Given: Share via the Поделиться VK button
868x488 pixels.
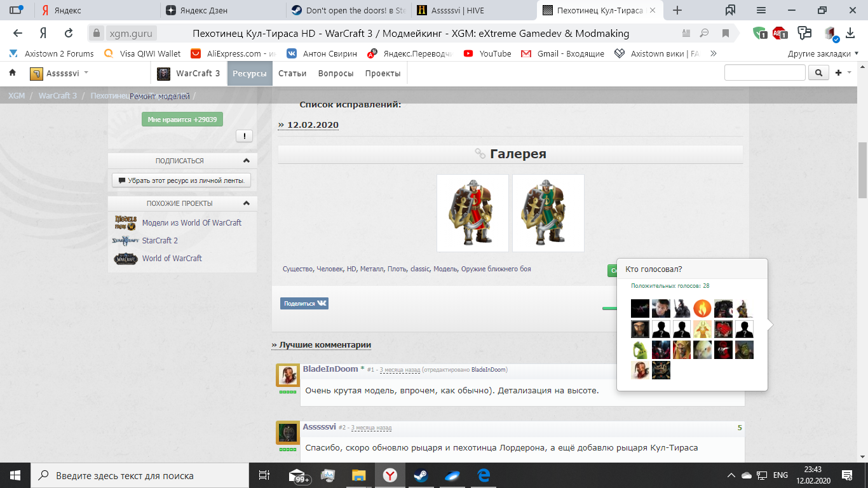Looking at the screenshot, I should click(x=304, y=304).
